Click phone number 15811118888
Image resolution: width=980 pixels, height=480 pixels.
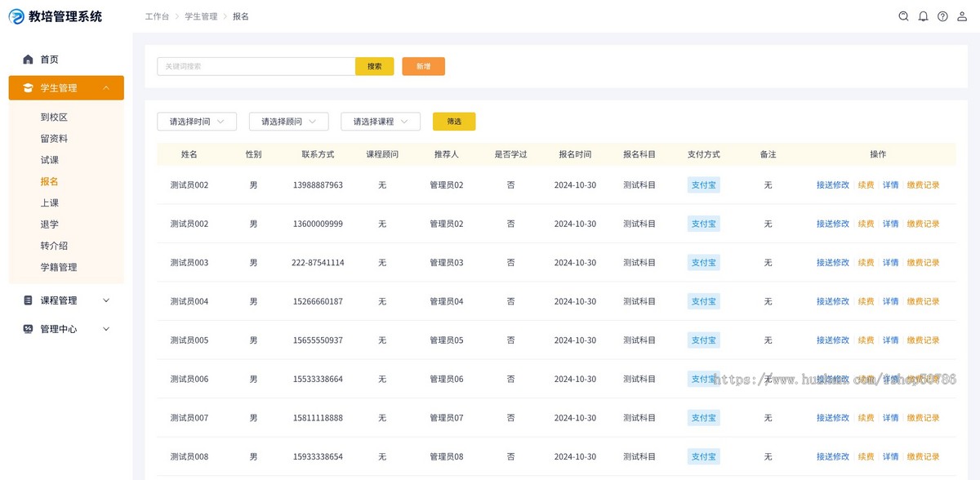pyautogui.click(x=318, y=418)
